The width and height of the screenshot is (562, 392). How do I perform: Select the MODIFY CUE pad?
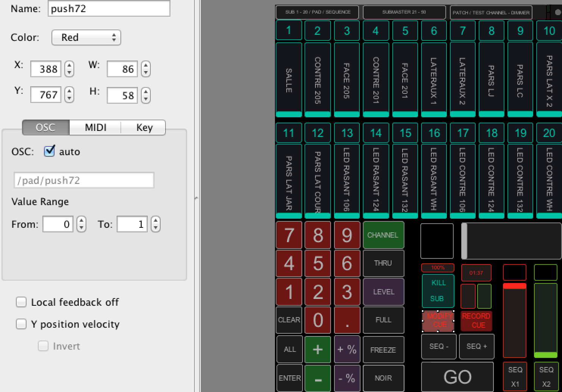click(438, 320)
